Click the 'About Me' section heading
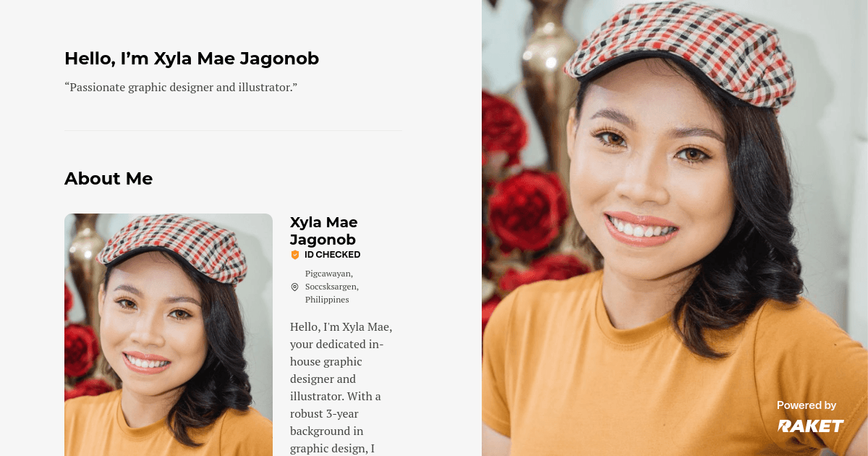 (109, 178)
